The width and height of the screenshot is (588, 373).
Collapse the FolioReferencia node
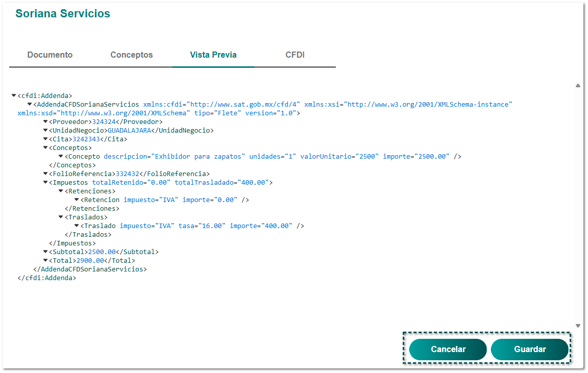click(45, 173)
